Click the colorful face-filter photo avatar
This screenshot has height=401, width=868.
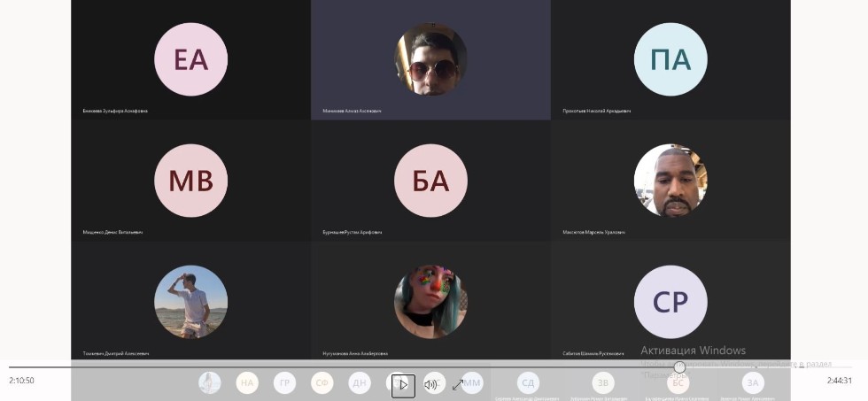430,302
